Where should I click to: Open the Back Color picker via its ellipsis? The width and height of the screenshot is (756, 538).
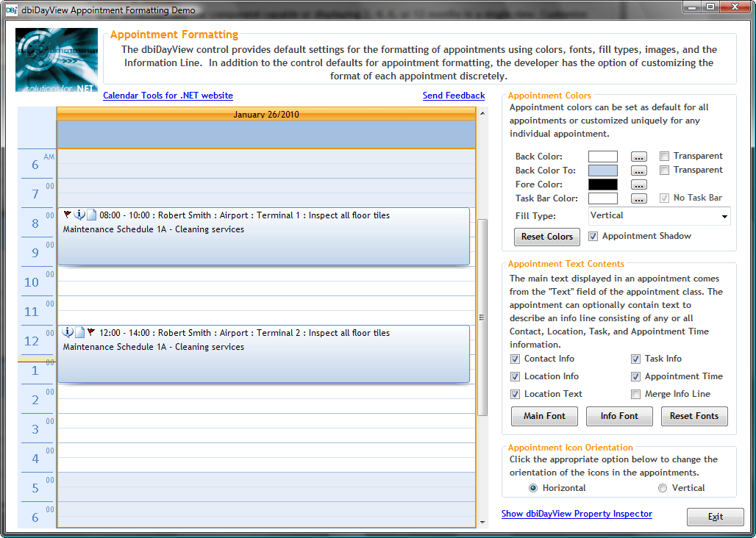(638, 156)
